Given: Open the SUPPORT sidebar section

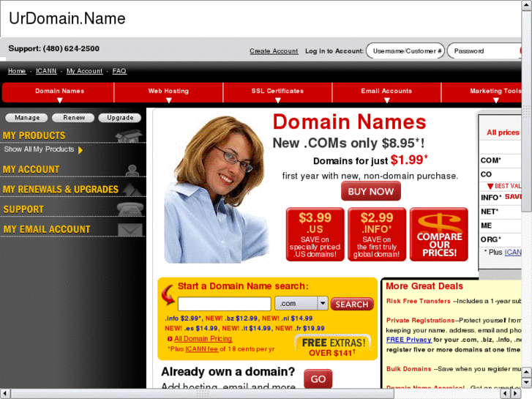Looking at the screenshot, I should click(23, 209).
